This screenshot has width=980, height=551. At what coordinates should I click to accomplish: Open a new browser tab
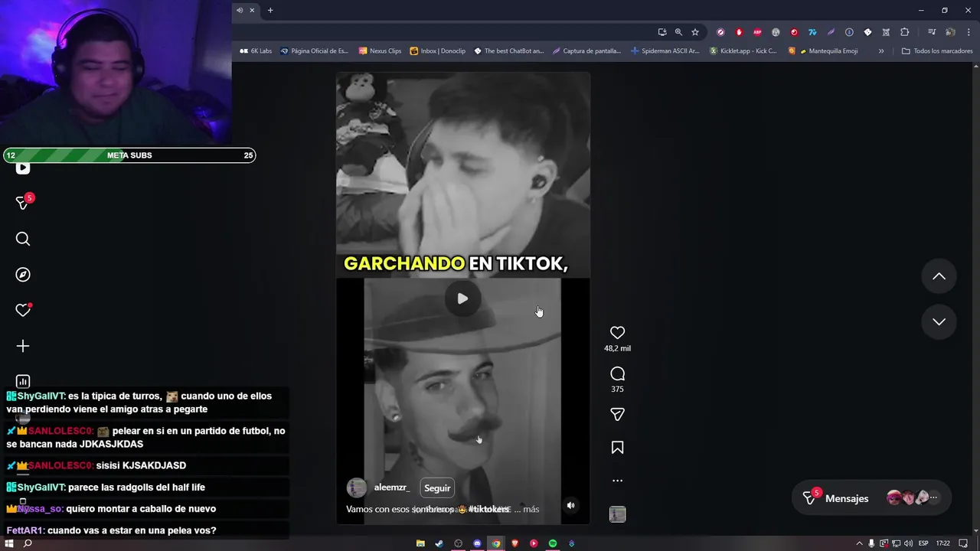click(270, 10)
